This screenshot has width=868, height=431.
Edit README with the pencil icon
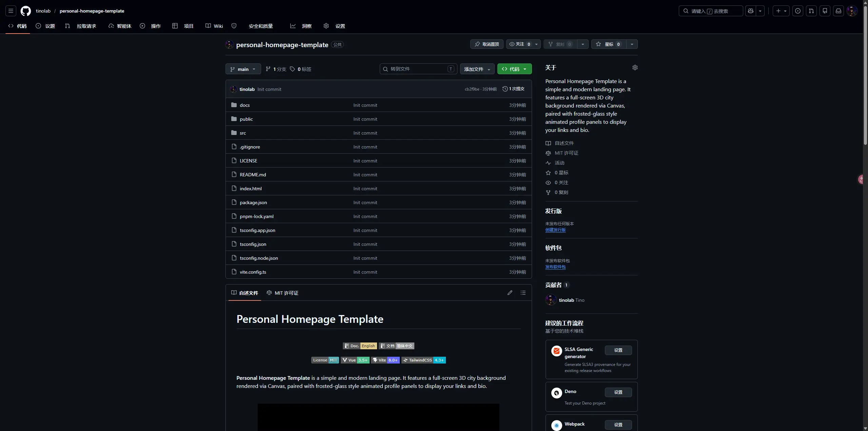pos(510,293)
